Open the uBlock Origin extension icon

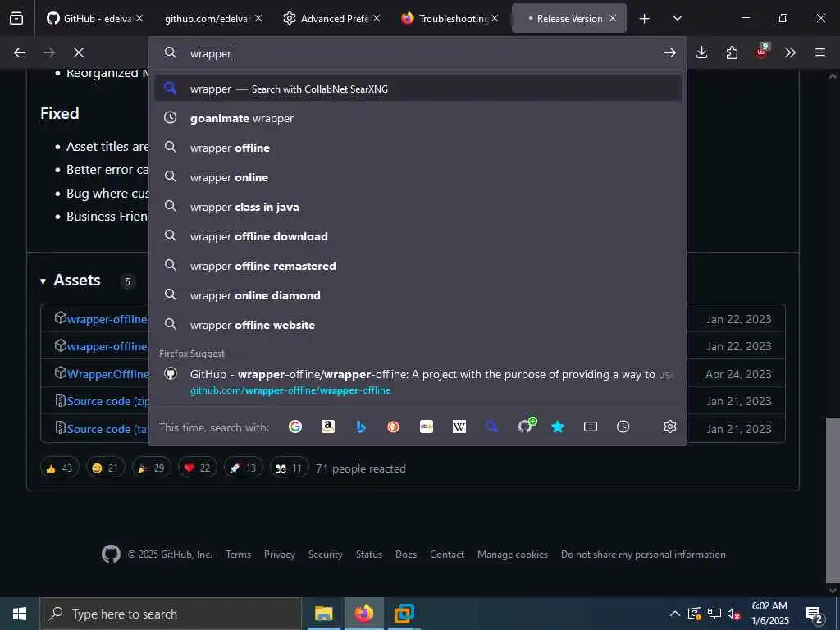click(x=762, y=52)
